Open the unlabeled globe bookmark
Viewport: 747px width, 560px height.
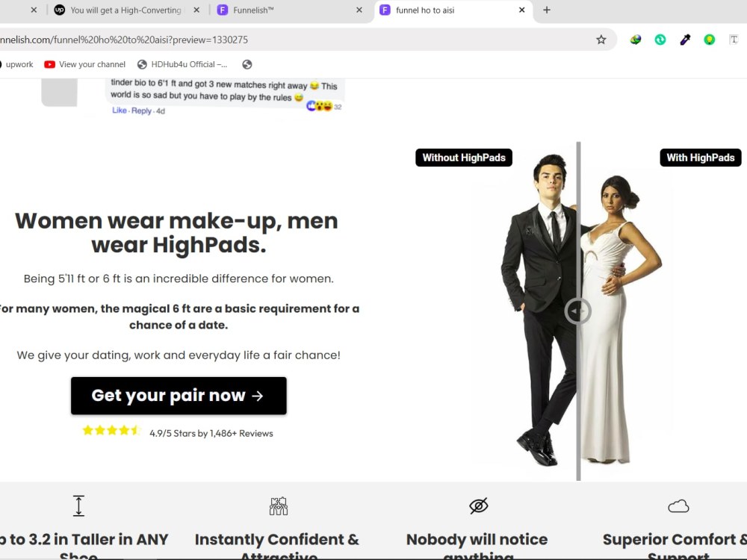click(x=247, y=64)
